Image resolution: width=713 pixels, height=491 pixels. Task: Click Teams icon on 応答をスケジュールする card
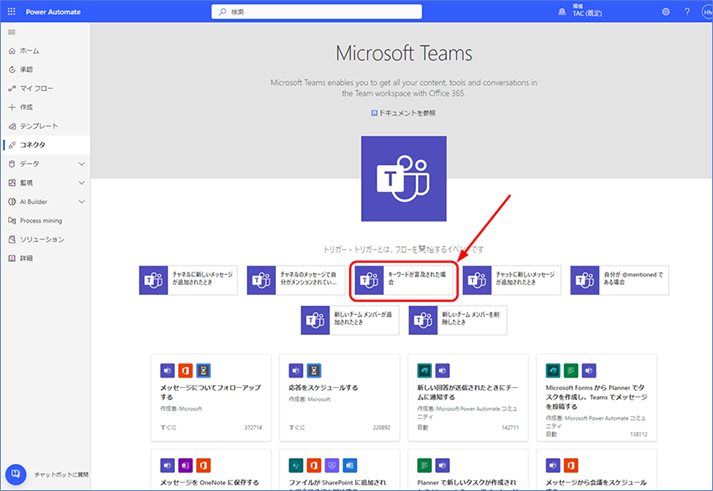coord(296,371)
